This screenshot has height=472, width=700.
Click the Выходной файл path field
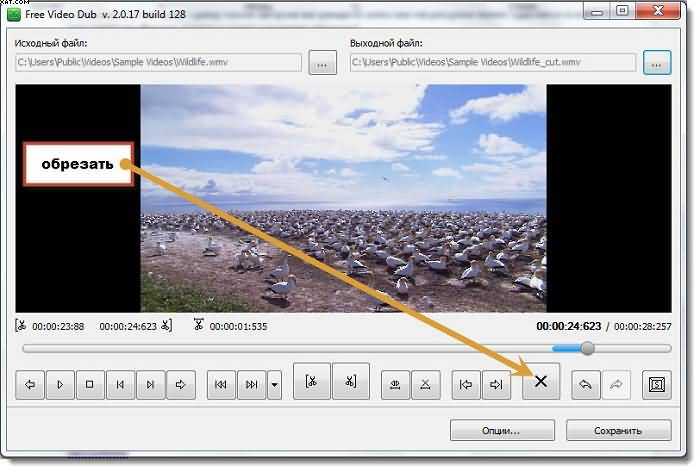(x=493, y=62)
